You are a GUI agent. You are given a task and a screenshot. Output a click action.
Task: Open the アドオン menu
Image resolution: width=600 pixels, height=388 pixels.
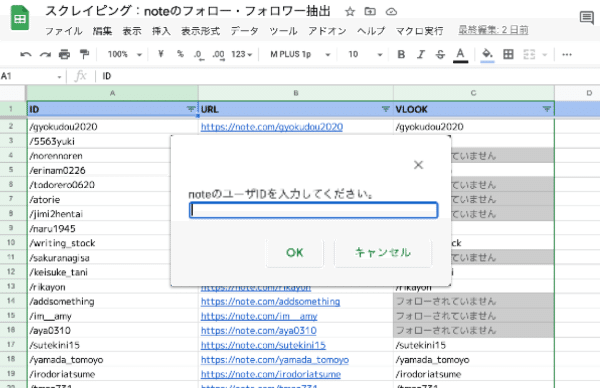tap(327, 31)
